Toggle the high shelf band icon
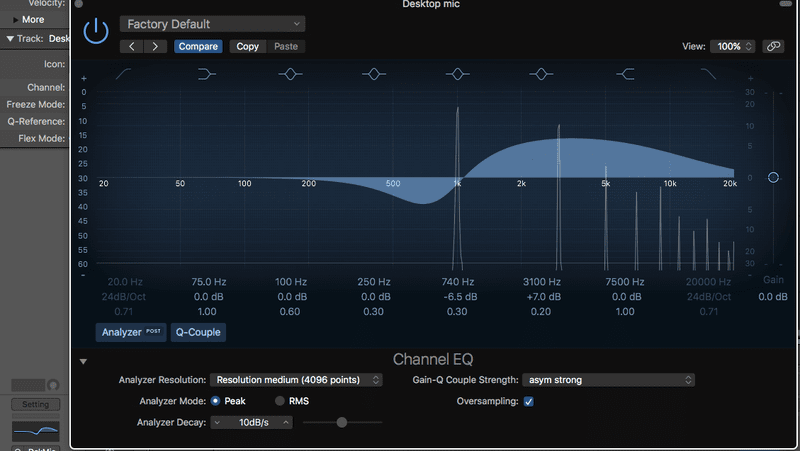Screen dimensions: 800x451 (x=626, y=74)
